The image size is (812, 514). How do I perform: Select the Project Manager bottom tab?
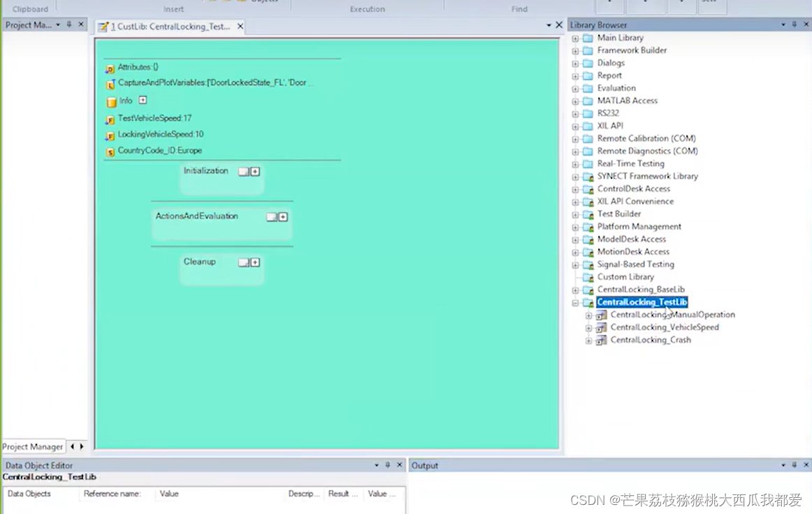33,446
